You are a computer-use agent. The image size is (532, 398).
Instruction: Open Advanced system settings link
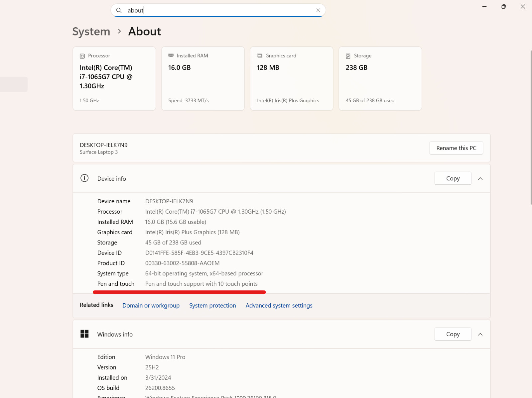click(x=279, y=305)
